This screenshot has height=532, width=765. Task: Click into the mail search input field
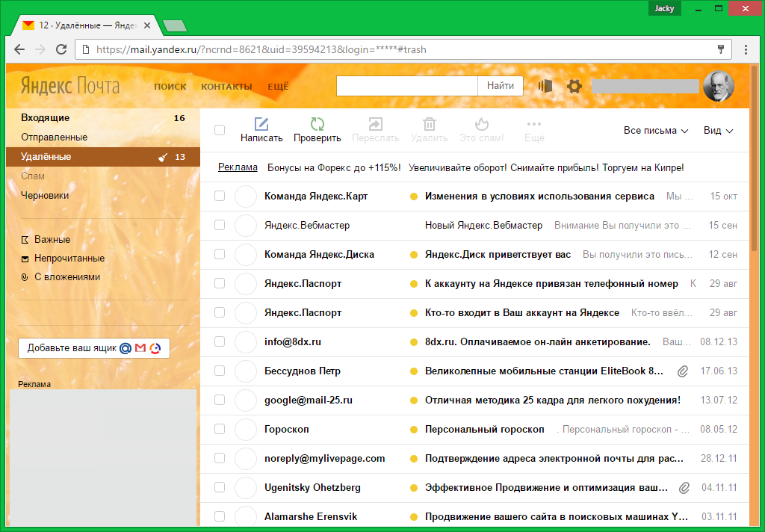(x=407, y=86)
